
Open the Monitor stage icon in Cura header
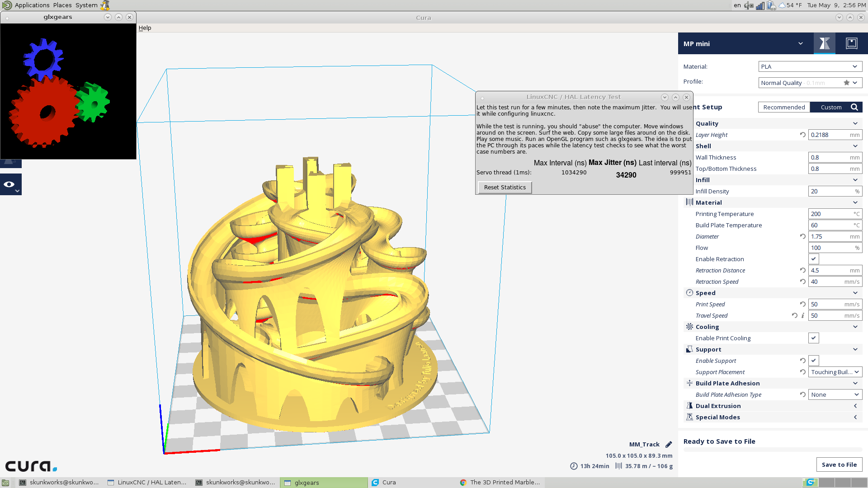[x=852, y=43]
